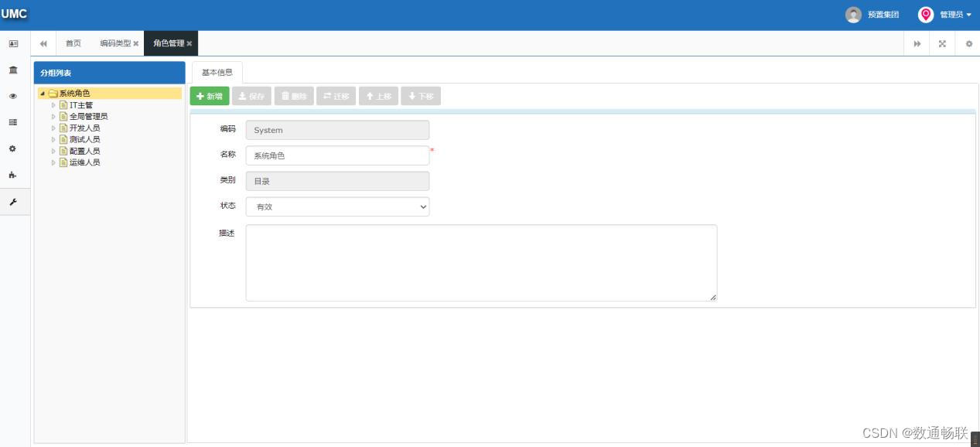980x447 pixels.
Task: Click the 预置集团 label
Action: [883, 15]
